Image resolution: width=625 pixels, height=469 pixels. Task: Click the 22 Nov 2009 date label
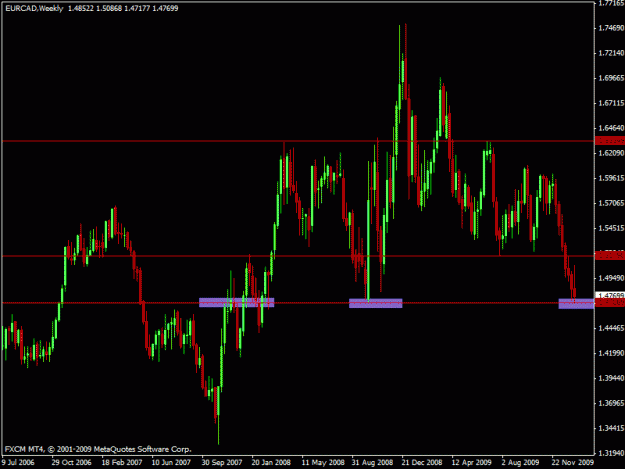pos(573,463)
